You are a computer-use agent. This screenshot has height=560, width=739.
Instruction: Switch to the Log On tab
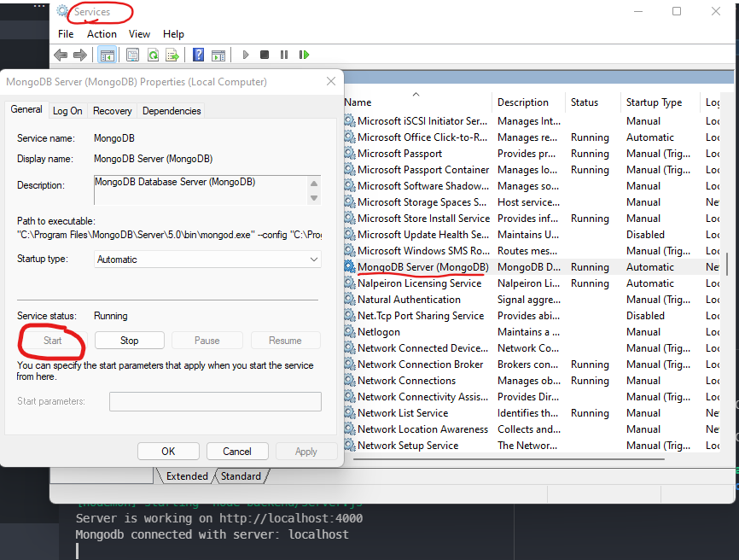67,111
